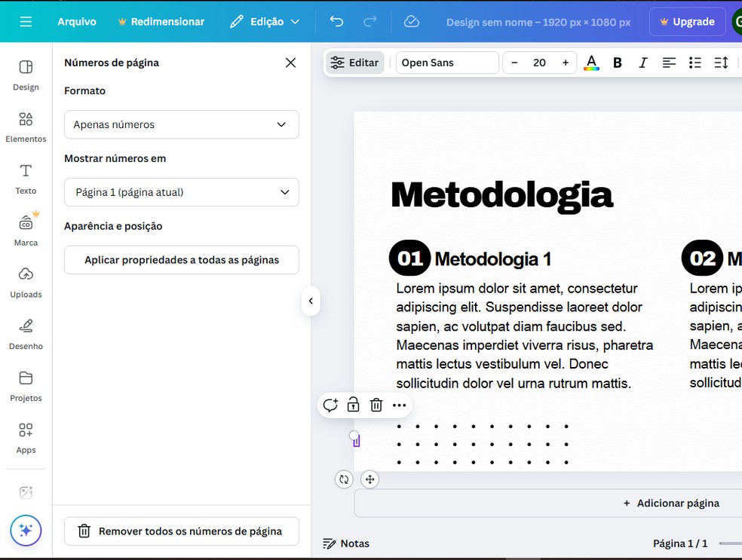This screenshot has height=560, width=742.
Task: Click the Open Sans font name field
Action: [446, 63]
